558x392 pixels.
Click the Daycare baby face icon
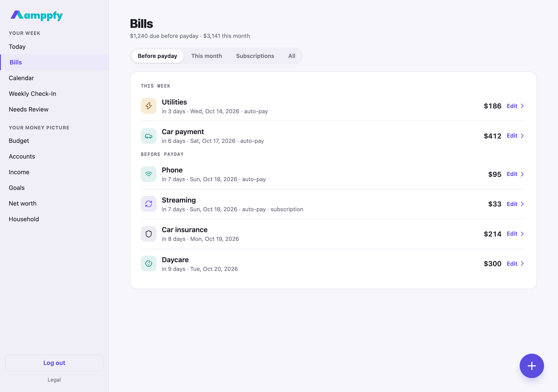click(148, 264)
